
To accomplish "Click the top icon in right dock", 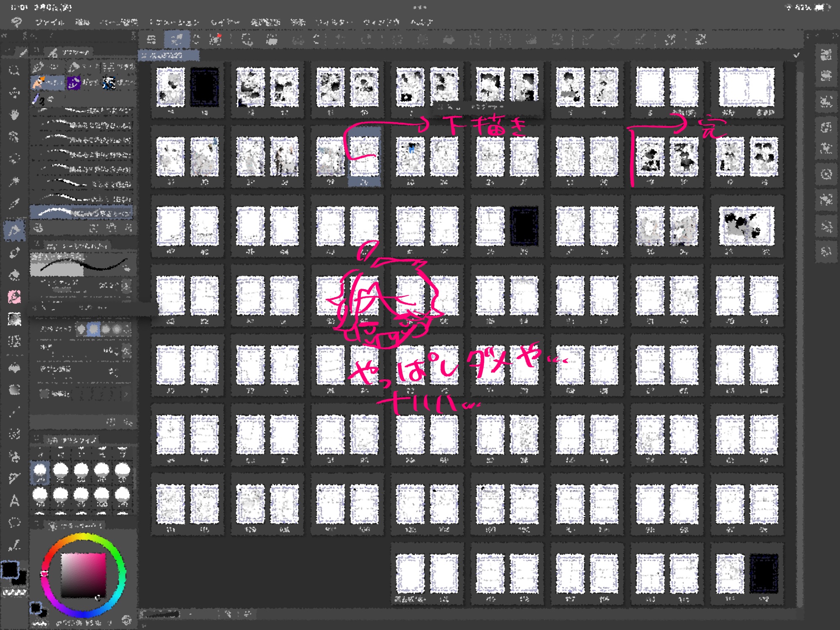I will pos(826,55).
